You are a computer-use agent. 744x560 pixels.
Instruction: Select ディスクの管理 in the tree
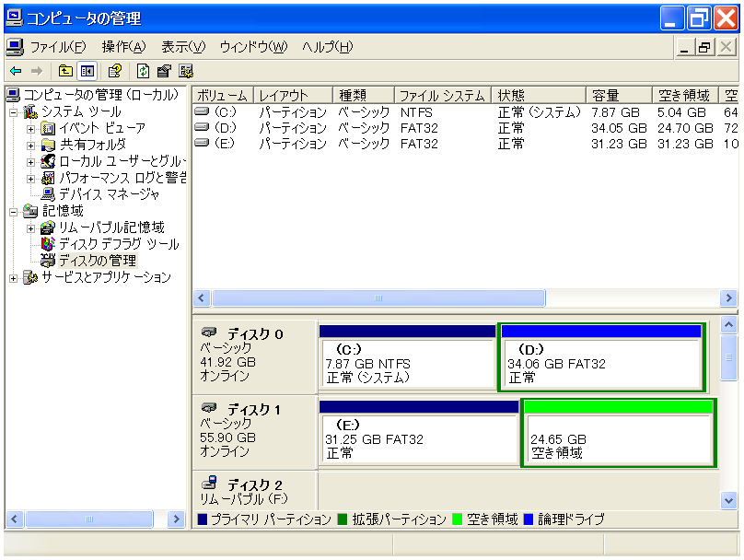pyautogui.click(x=98, y=261)
